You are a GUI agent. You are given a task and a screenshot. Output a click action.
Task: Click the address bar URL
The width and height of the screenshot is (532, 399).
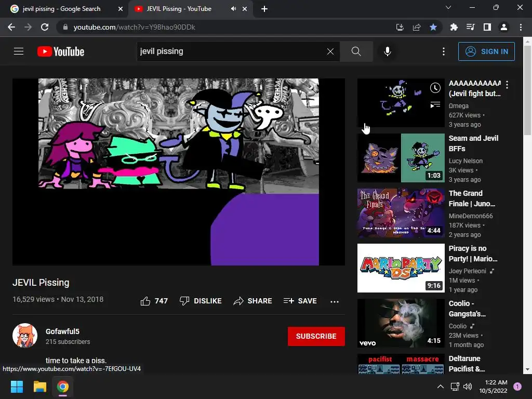coord(135,27)
